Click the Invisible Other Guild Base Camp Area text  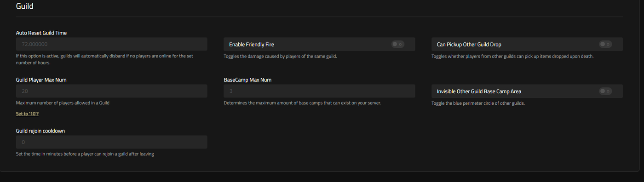[479, 91]
